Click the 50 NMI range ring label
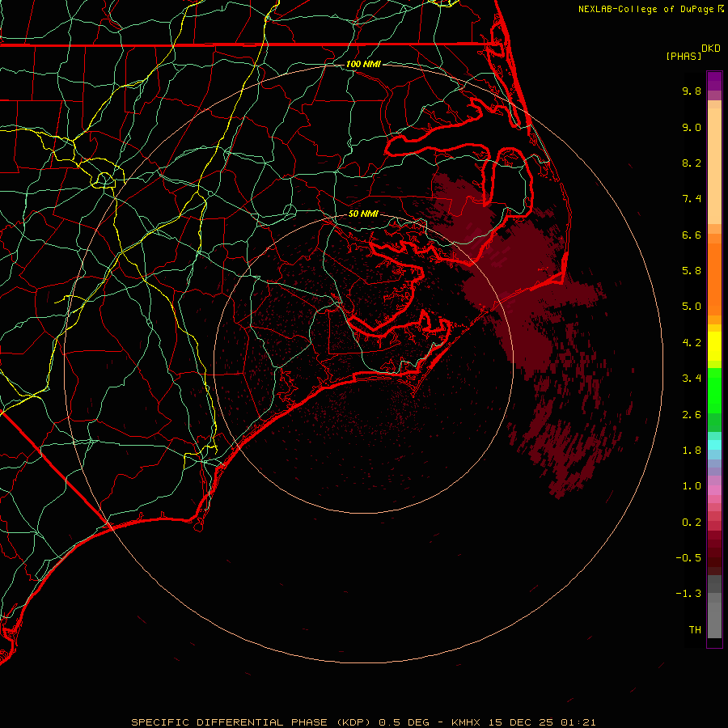728x728 pixels. (x=363, y=214)
